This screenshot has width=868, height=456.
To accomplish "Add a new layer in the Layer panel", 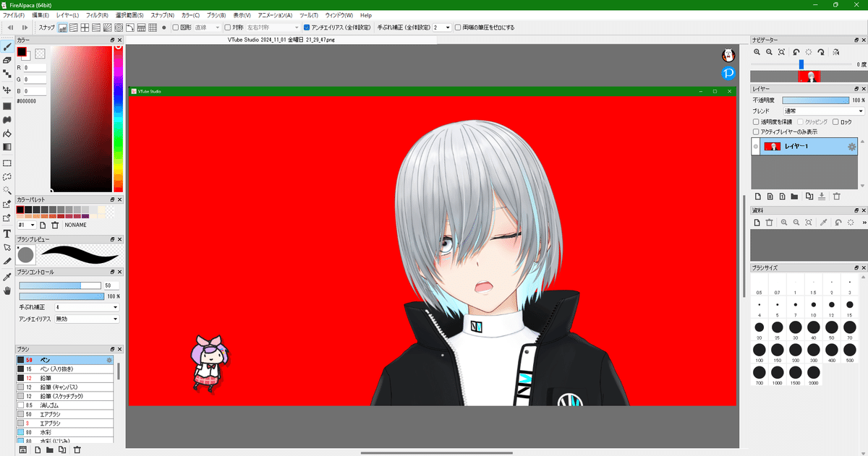I will (757, 196).
